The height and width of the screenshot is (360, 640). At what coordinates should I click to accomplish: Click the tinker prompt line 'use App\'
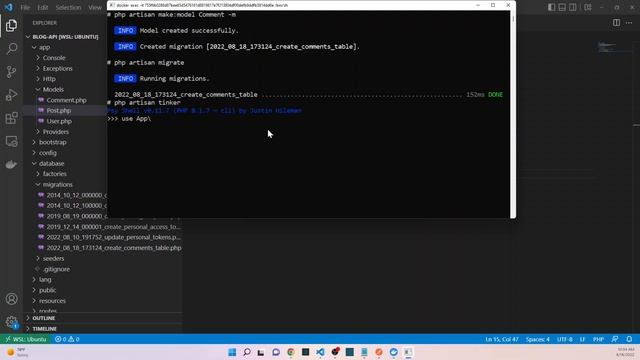(129, 119)
